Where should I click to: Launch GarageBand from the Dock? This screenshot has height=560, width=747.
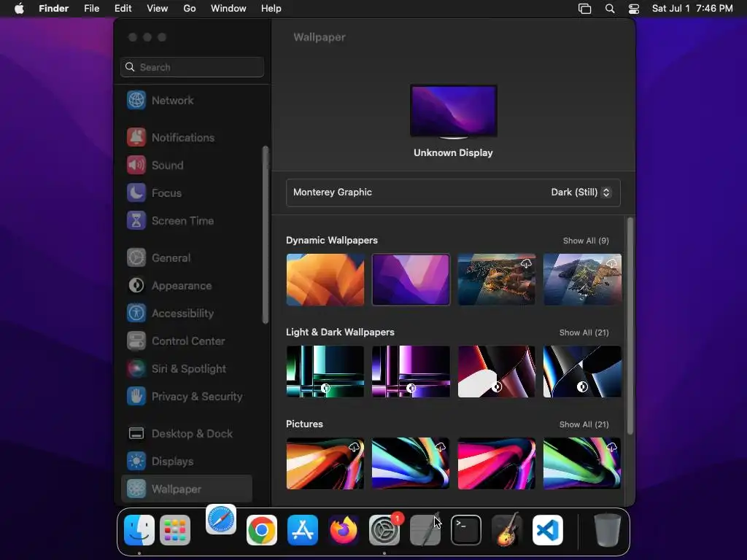[x=507, y=530]
